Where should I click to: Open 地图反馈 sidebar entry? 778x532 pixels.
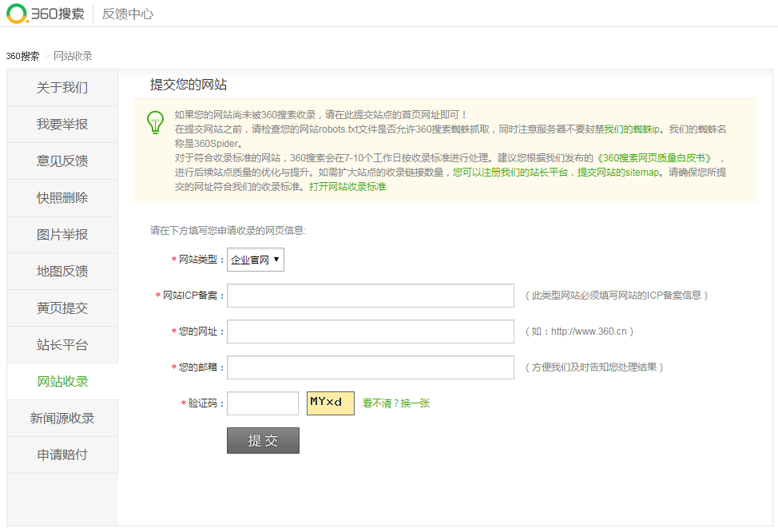point(62,272)
